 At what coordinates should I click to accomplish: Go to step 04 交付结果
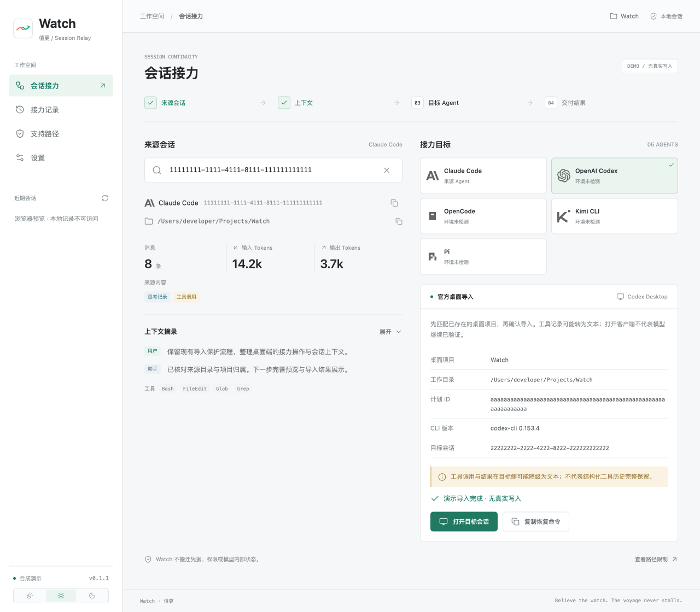coord(565,103)
